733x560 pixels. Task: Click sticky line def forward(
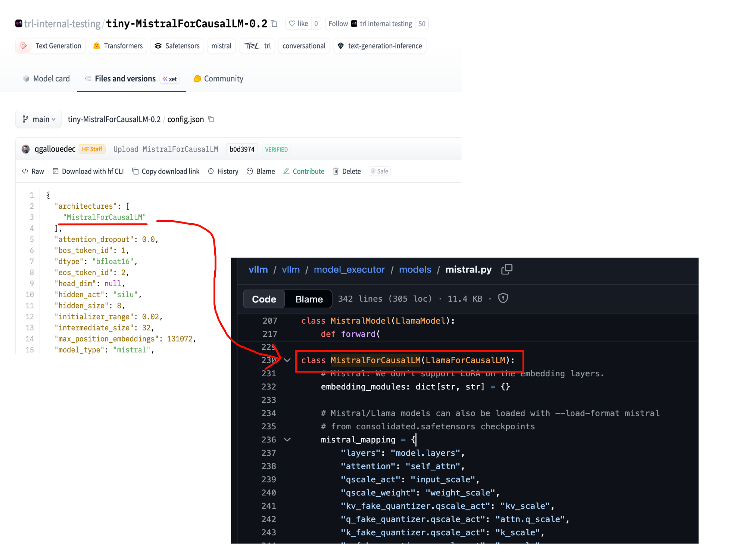tap(350, 334)
